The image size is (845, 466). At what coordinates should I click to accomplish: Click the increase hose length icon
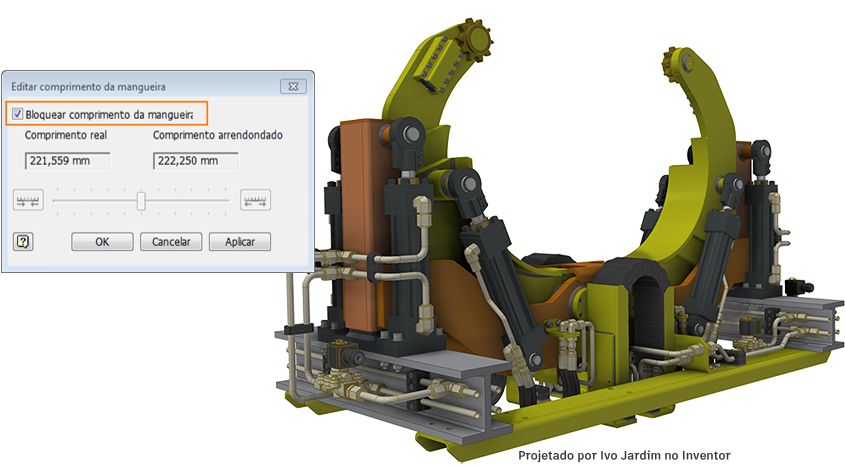(255, 200)
